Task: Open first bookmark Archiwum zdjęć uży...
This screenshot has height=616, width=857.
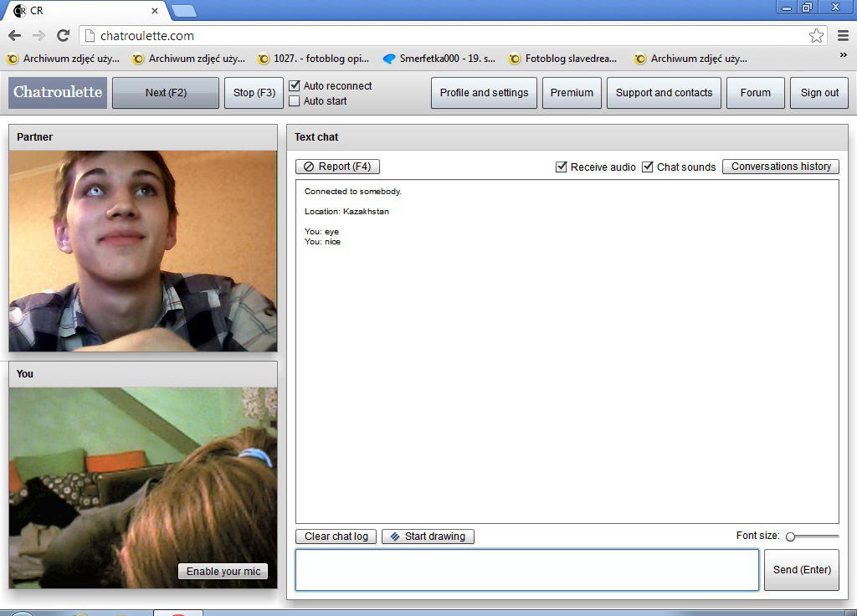Action: (64, 59)
